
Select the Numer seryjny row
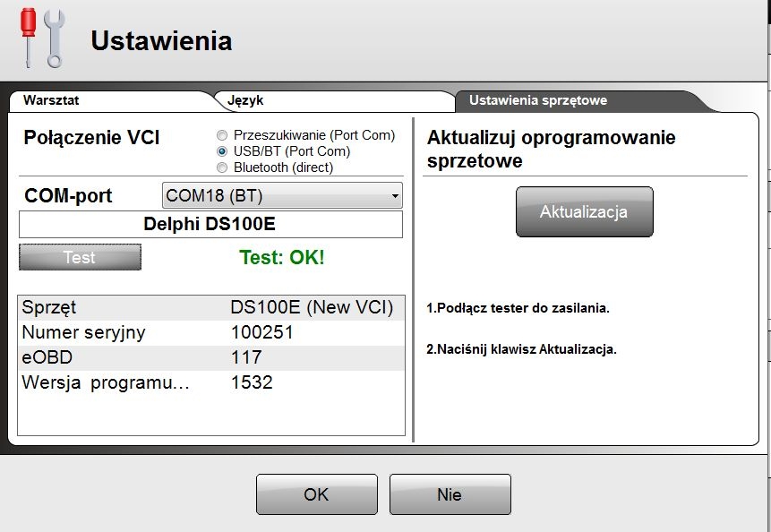[210, 333]
